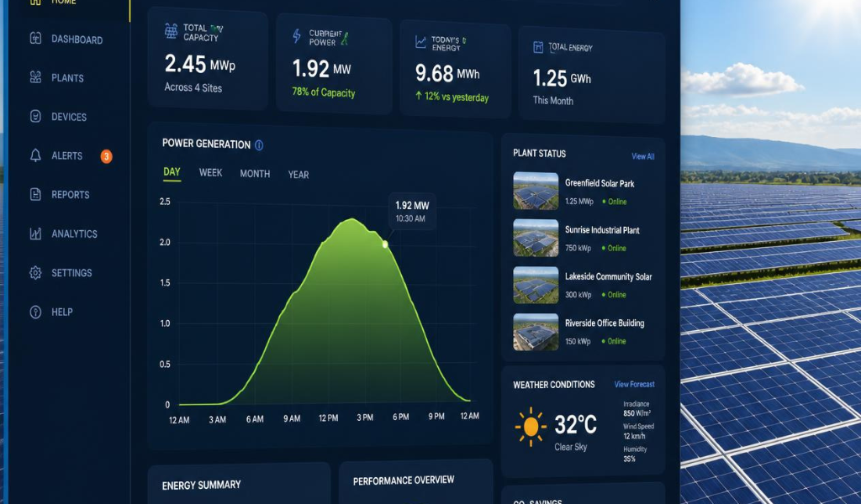This screenshot has width=861, height=504.
Task: Click the 9.68 MWh energy value
Action: pyautogui.click(x=447, y=73)
